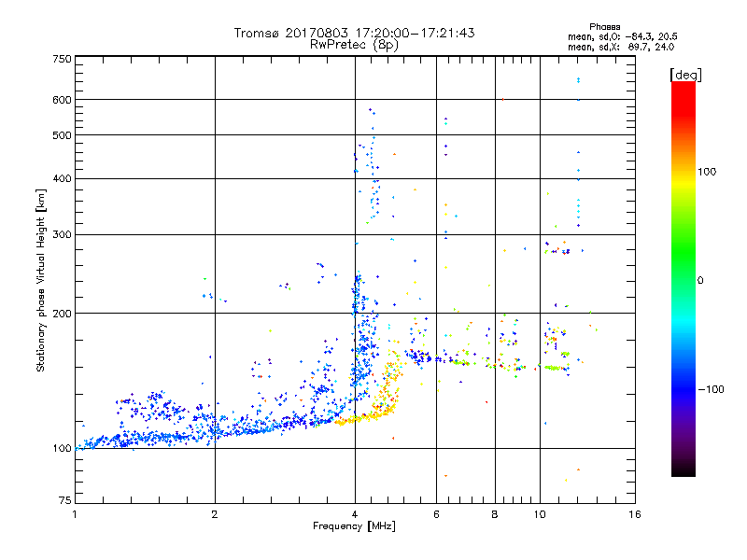The height and width of the screenshot is (560, 747).
Task: Click the y-axis tick label '600'
Action: coord(63,100)
